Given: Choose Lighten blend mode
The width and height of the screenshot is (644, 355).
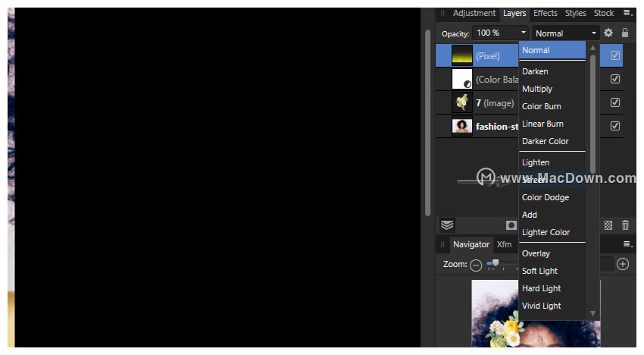Looking at the screenshot, I should point(552,162).
